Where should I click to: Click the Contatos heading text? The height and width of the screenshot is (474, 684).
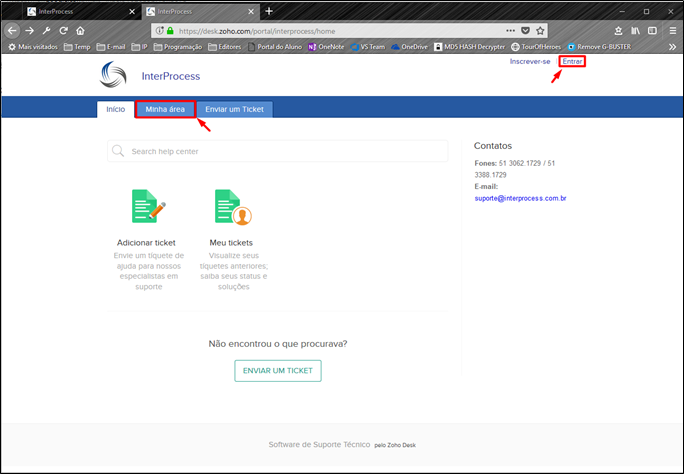493,146
